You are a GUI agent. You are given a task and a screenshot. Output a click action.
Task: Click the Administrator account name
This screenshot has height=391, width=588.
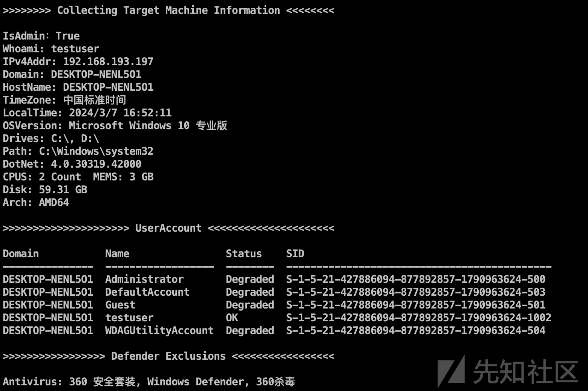(144, 279)
